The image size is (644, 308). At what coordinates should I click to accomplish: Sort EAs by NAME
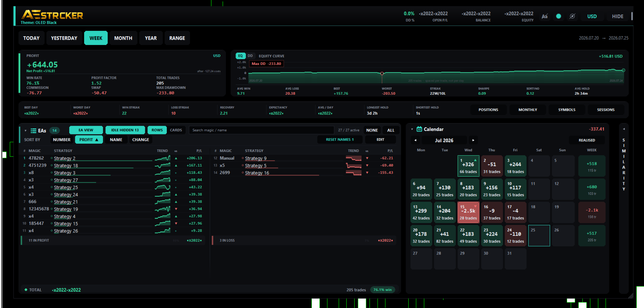(x=116, y=140)
